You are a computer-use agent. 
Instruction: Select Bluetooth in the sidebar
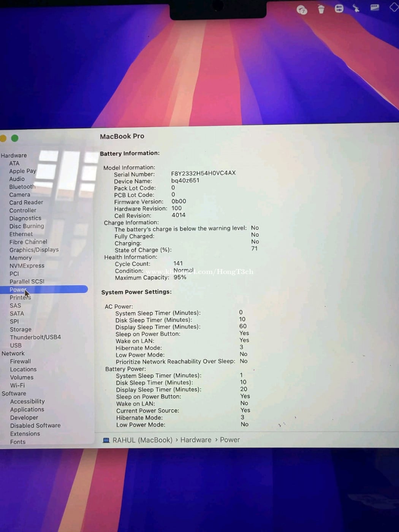click(22, 187)
